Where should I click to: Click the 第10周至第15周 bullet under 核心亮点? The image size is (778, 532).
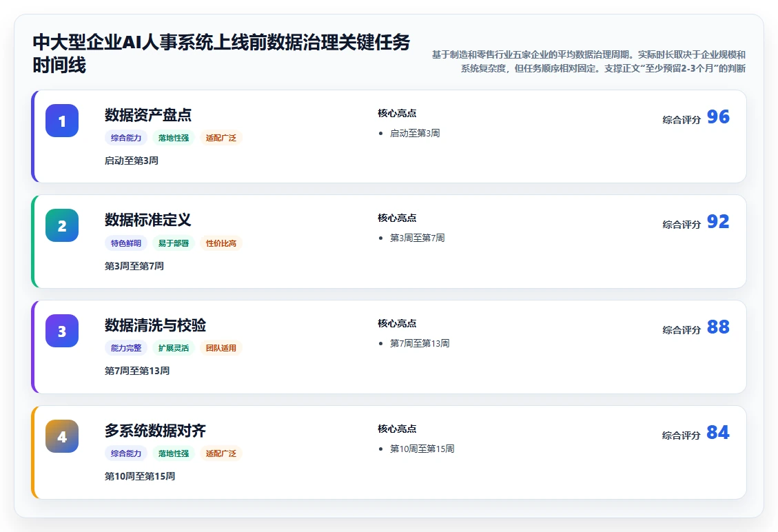422,449
